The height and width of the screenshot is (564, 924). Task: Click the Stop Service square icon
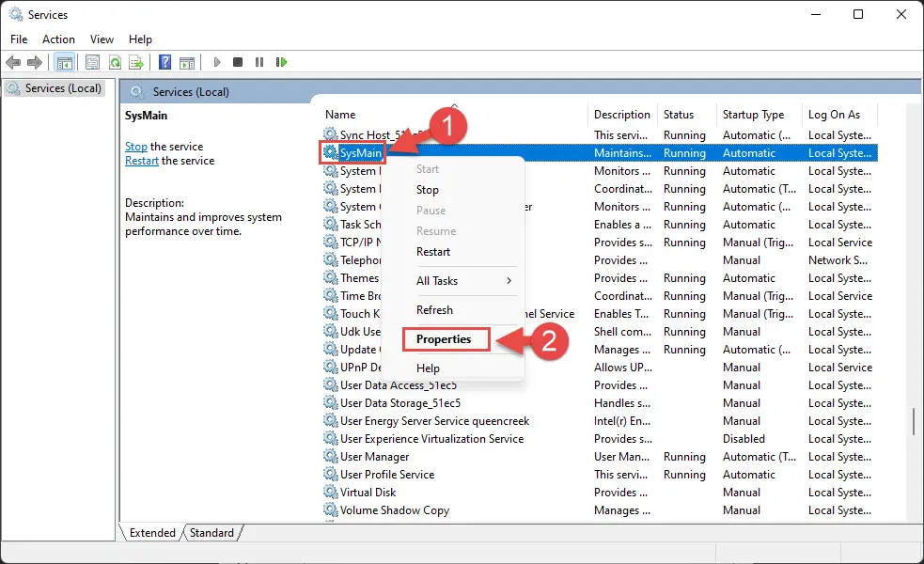(238, 62)
